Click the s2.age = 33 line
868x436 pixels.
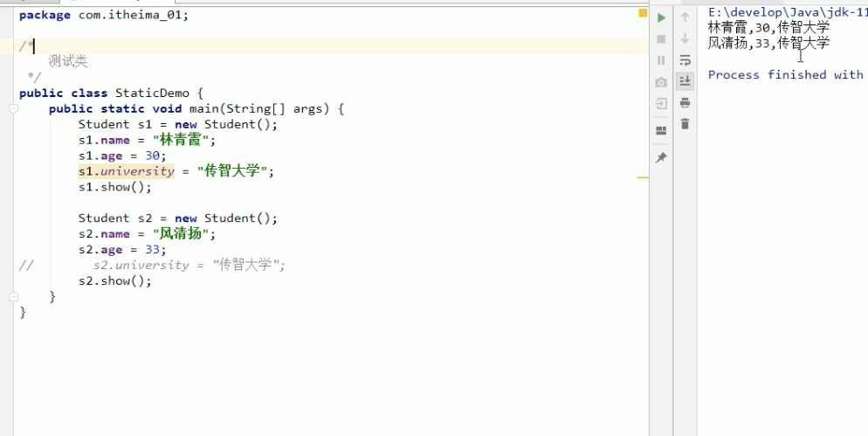[122, 250]
